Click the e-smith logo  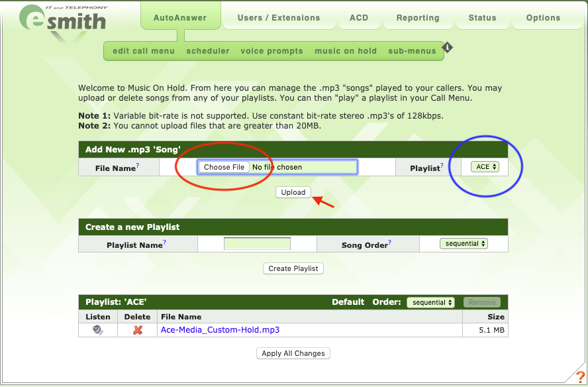pyautogui.click(x=63, y=22)
